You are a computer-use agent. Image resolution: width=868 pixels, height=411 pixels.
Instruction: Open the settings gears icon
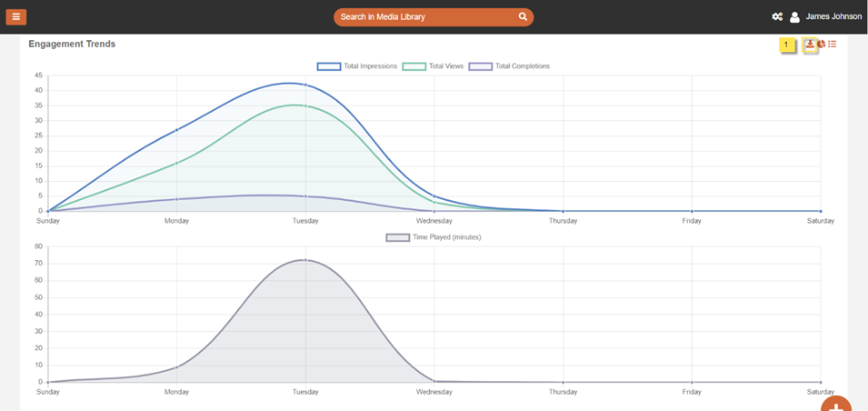pyautogui.click(x=777, y=16)
